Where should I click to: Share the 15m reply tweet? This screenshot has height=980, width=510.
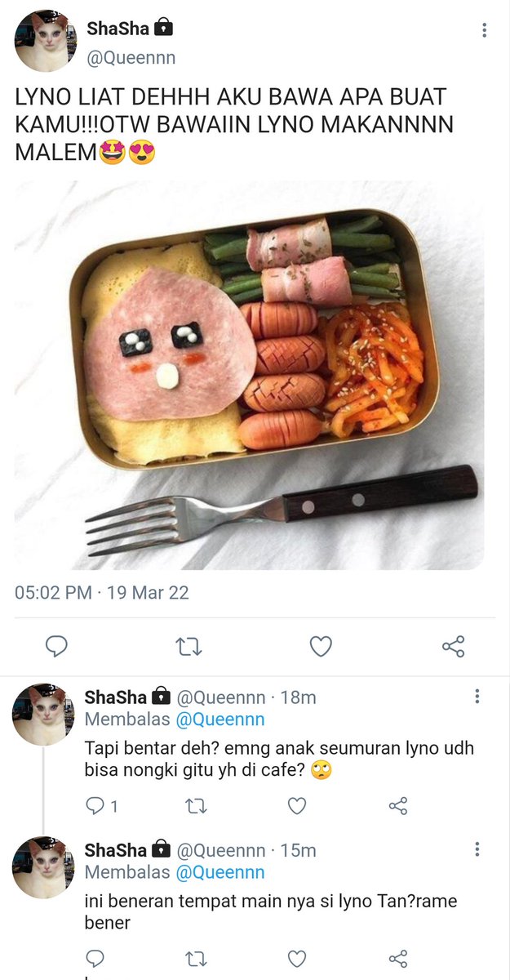pos(398,959)
